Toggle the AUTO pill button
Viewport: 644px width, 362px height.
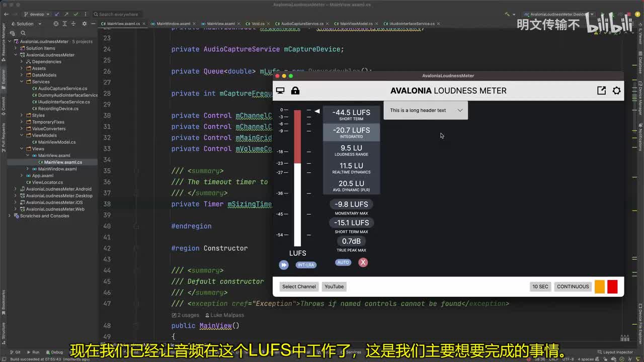[343, 262]
